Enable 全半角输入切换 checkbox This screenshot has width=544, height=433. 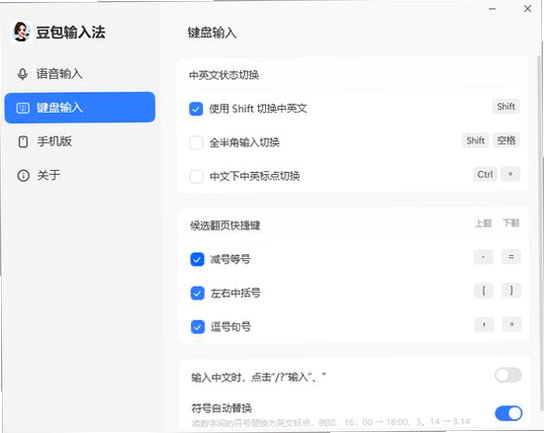pyautogui.click(x=196, y=142)
